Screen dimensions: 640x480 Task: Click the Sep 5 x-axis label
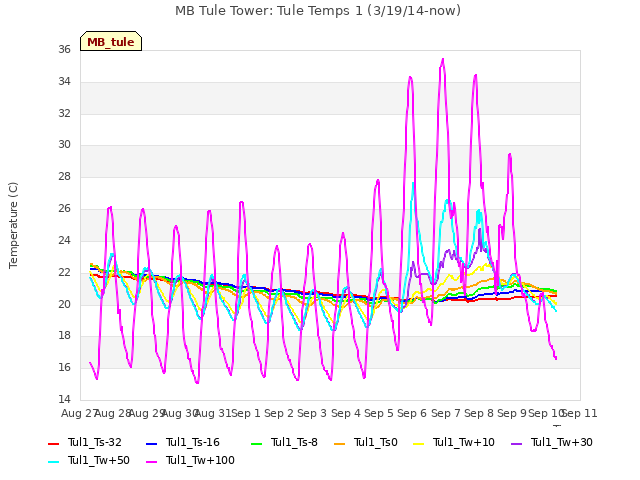pyautogui.click(x=379, y=413)
